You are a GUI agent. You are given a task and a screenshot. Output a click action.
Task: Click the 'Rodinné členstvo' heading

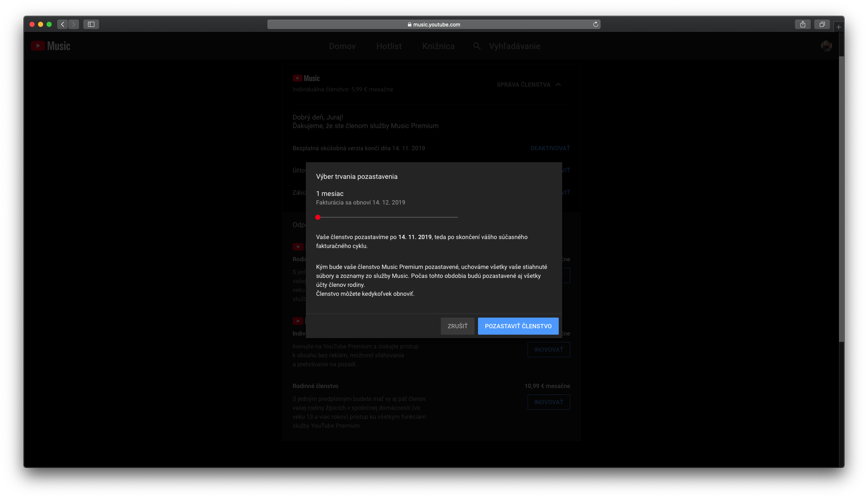pyautogui.click(x=315, y=386)
